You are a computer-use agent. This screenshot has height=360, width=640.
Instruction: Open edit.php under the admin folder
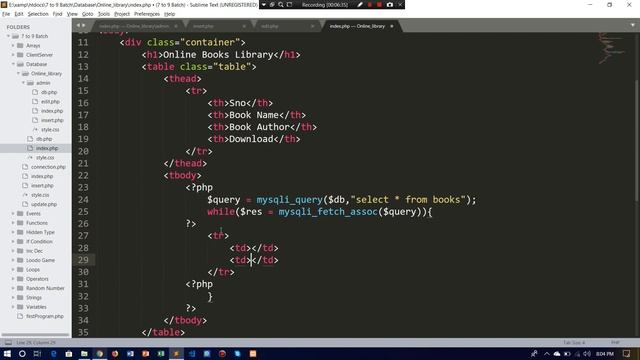pyautogui.click(x=50, y=102)
